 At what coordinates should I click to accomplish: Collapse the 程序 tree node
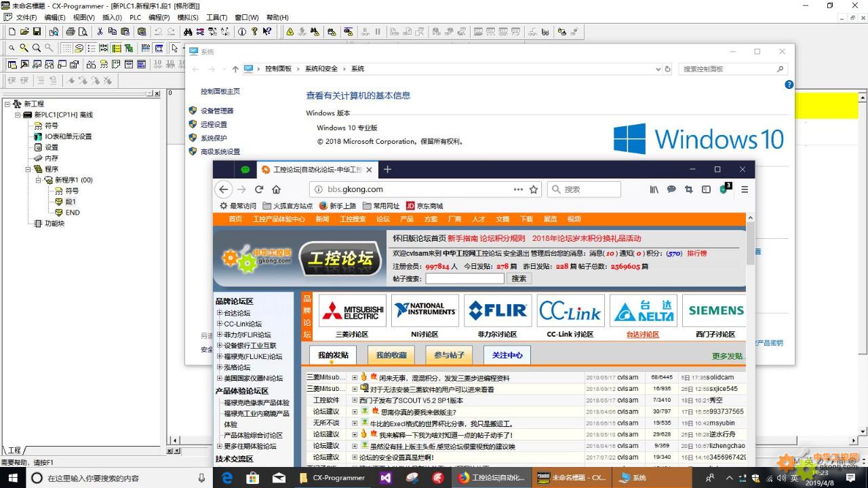pos(28,169)
